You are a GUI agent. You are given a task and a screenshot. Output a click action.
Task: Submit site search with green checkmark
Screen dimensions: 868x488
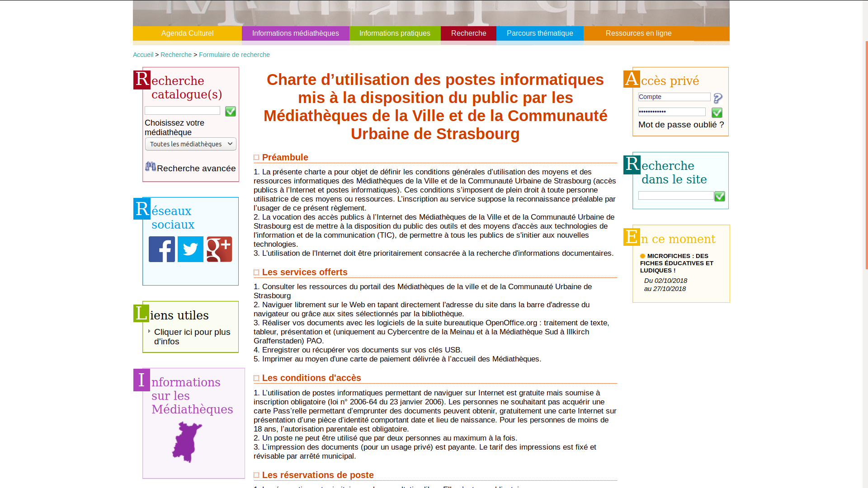[720, 196]
